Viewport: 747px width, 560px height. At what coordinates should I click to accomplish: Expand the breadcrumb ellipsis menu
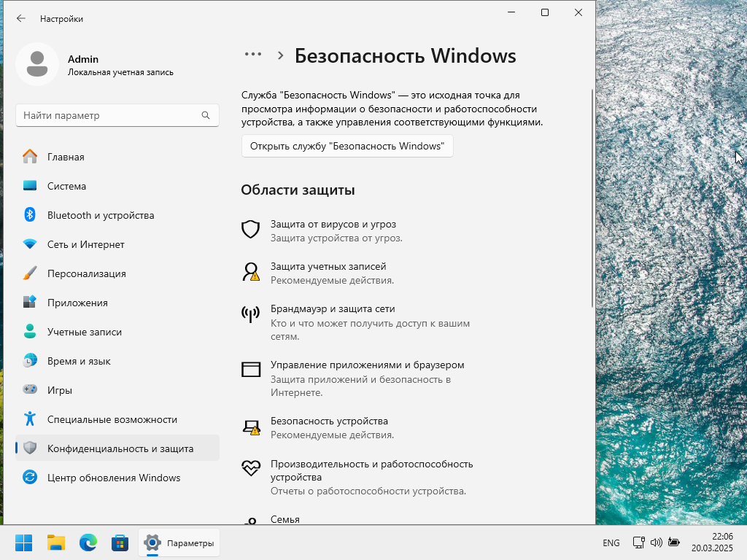tap(253, 55)
